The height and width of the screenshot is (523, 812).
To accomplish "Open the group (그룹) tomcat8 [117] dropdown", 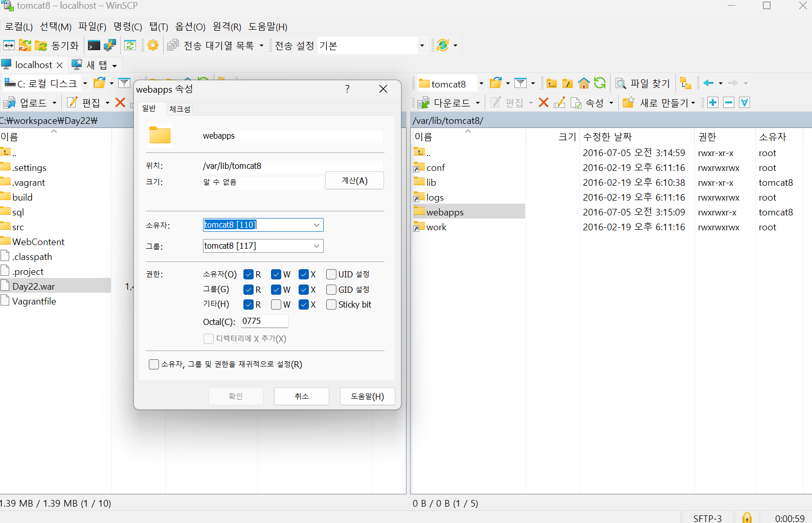I will click(x=317, y=246).
